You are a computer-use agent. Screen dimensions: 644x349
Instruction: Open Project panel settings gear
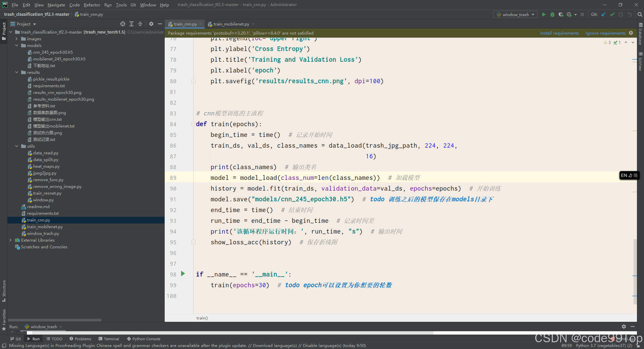151,24
